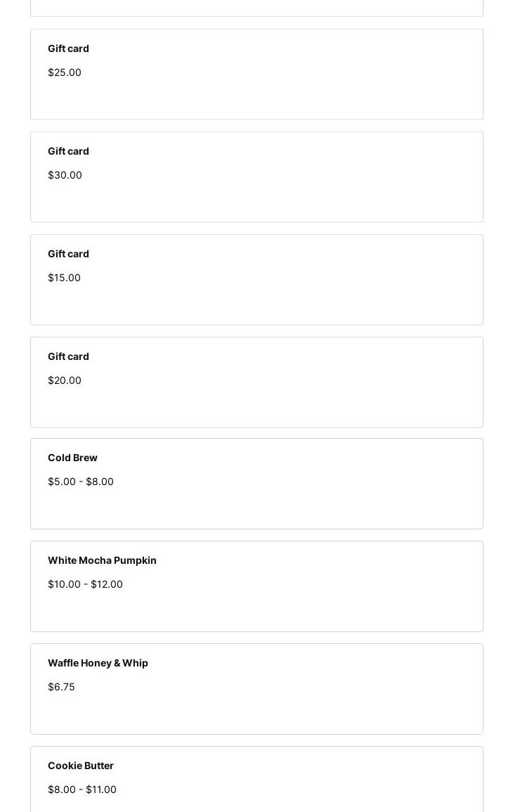Click the $8.00 - $11.00 price range
Screen dimensions: 513x812
coord(82,790)
